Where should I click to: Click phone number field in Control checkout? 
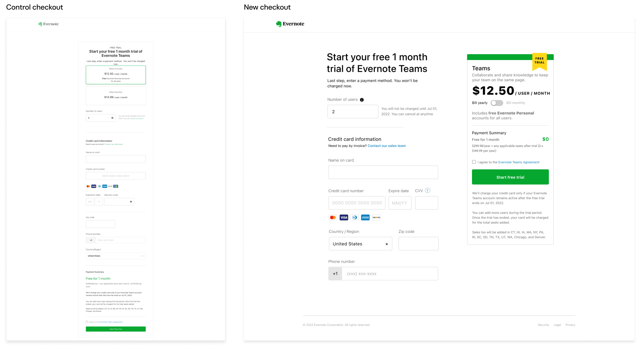coord(121,240)
